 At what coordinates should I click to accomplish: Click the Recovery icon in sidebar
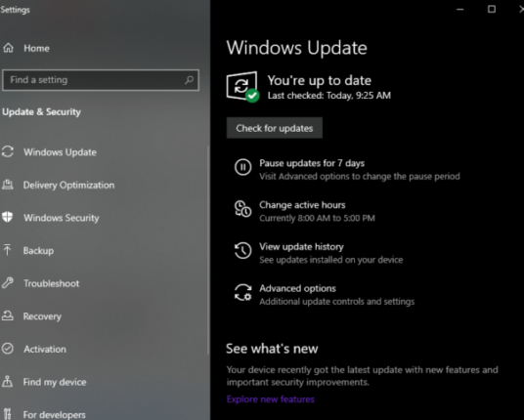pos(8,315)
